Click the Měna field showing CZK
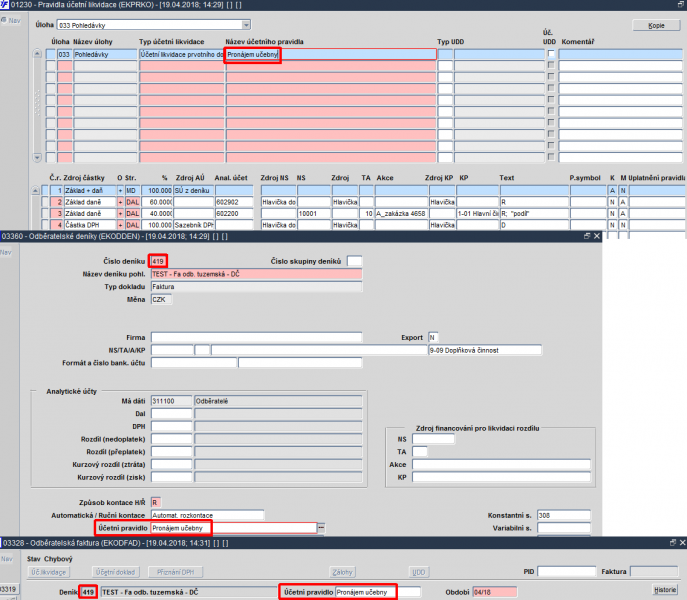687x600 pixels. [x=161, y=299]
